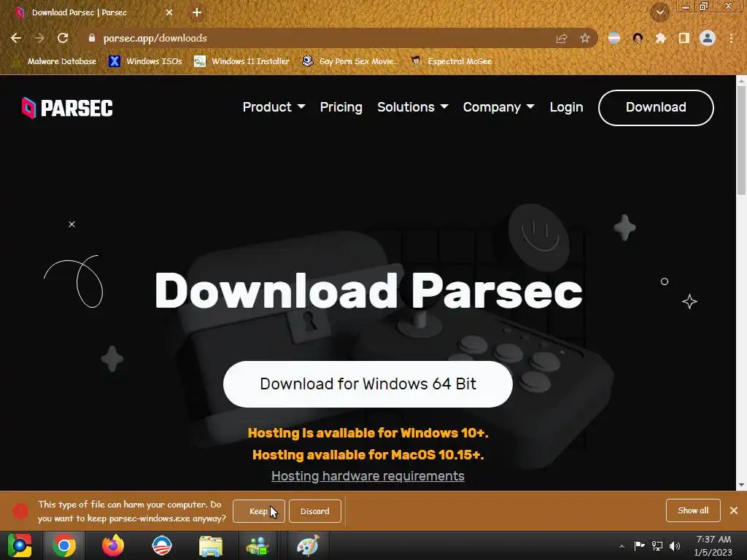This screenshot has height=560, width=747.
Task: Click the network tray icon
Action: [657, 545]
